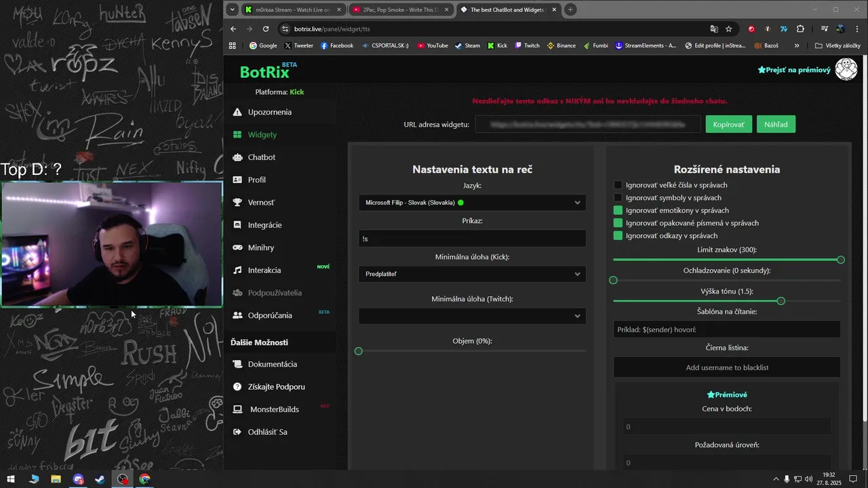Disable Ignorovať emotikony v správach
The height and width of the screenshot is (488, 868).
point(618,210)
